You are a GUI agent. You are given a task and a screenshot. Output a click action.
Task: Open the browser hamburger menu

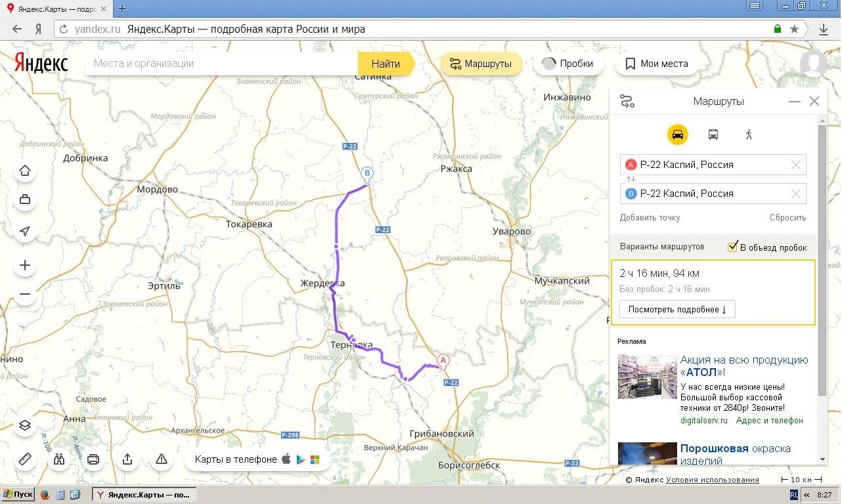point(755,5)
